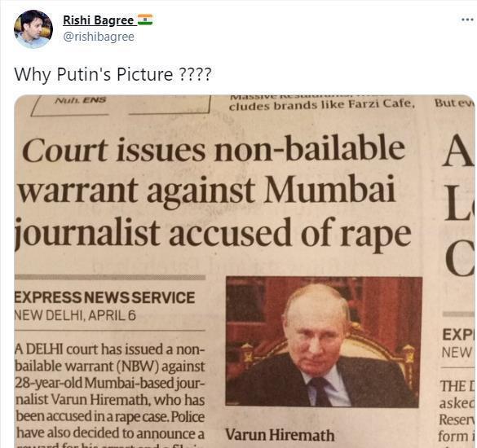Click the cut-off 'THE D' column text

(x=457, y=386)
